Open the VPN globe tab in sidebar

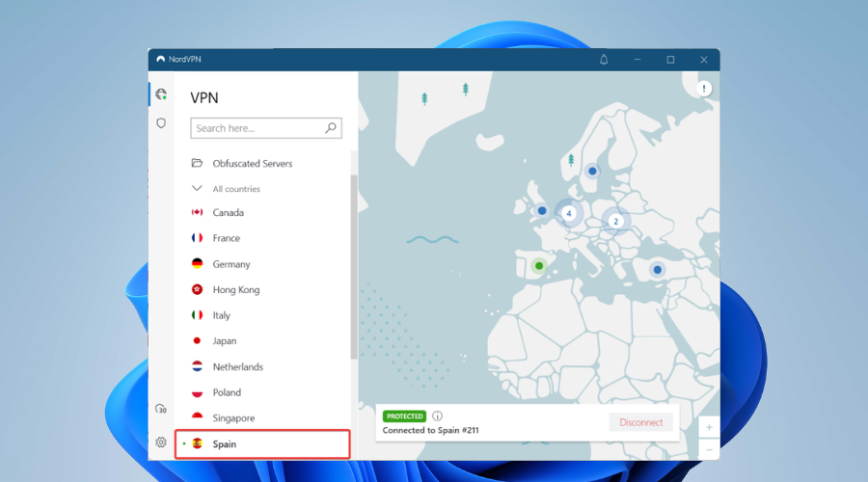[x=161, y=94]
